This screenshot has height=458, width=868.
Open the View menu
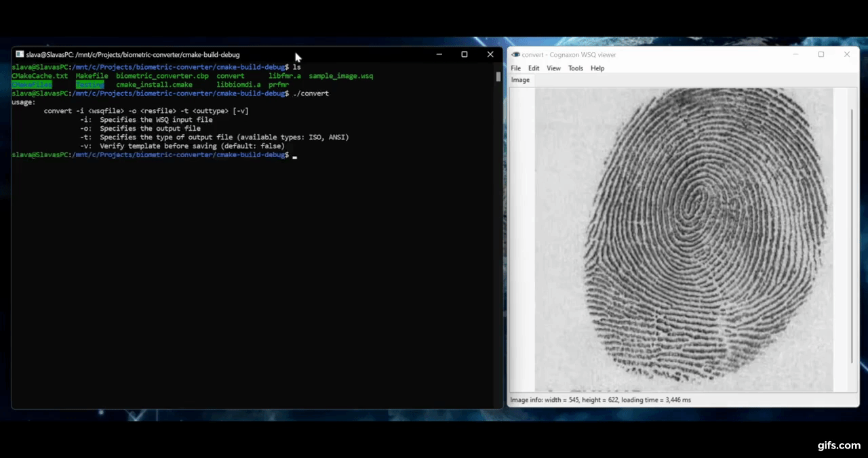coord(553,68)
